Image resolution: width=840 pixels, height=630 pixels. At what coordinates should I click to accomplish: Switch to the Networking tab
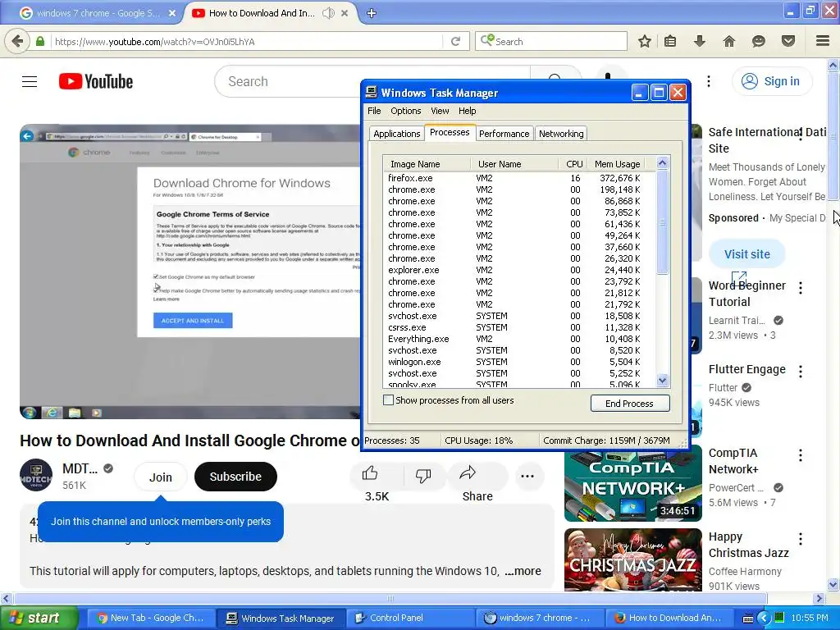(561, 134)
